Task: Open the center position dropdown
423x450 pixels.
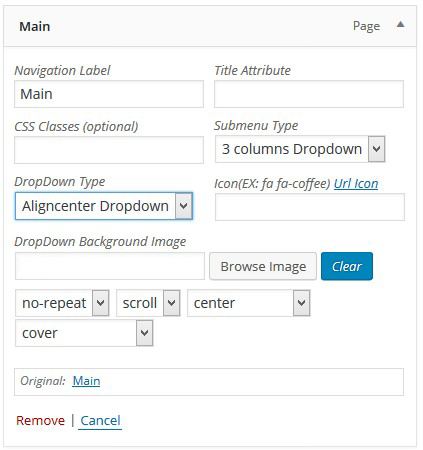Action: pyautogui.click(x=249, y=303)
